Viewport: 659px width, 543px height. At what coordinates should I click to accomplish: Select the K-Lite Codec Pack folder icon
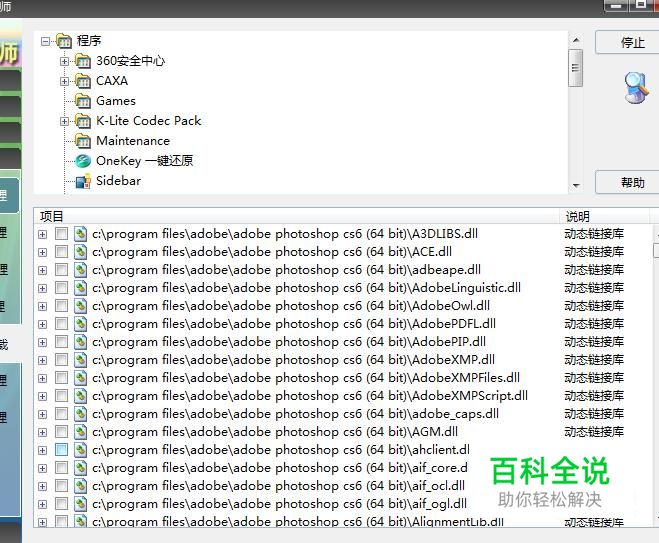pyautogui.click(x=83, y=121)
